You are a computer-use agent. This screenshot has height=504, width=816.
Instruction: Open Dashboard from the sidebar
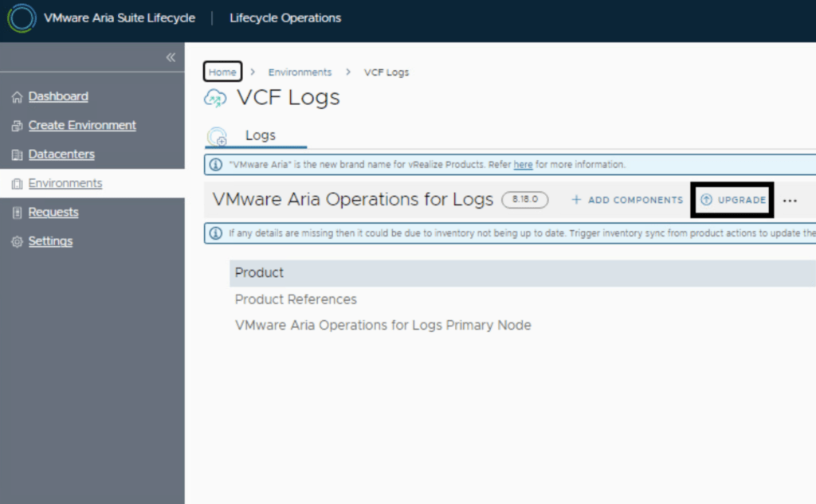click(x=58, y=96)
